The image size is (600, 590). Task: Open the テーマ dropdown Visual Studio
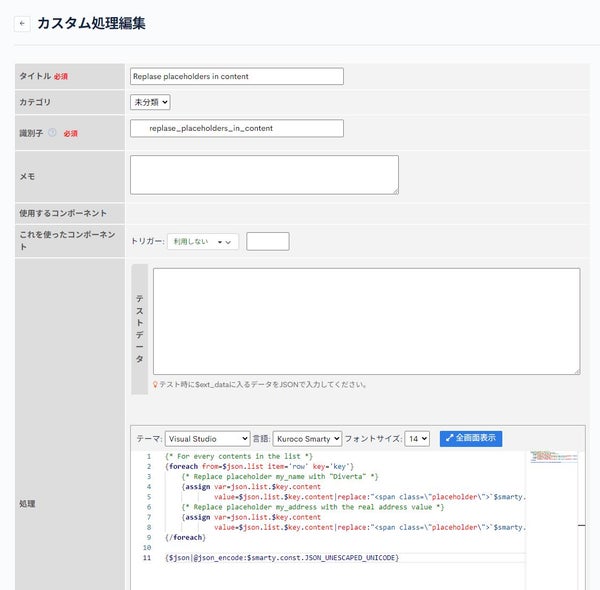tap(207, 438)
